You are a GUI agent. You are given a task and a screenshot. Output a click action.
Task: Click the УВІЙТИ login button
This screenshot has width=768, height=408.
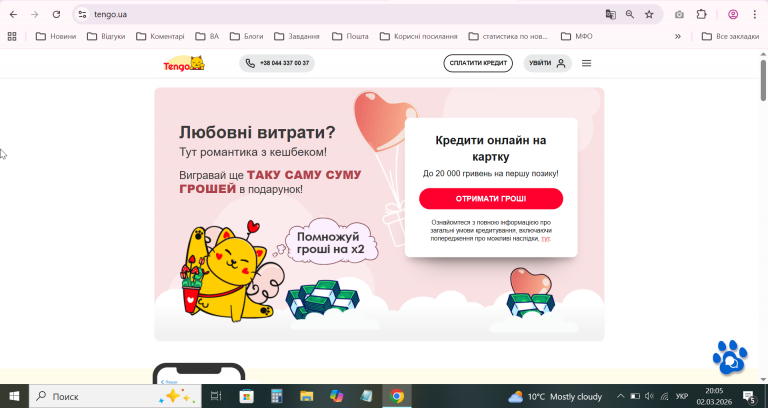click(548, 63)
